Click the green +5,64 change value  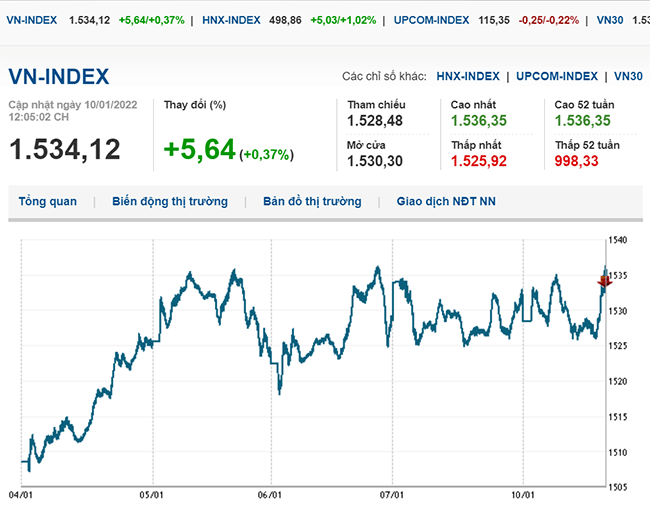[x=199, y=150]
